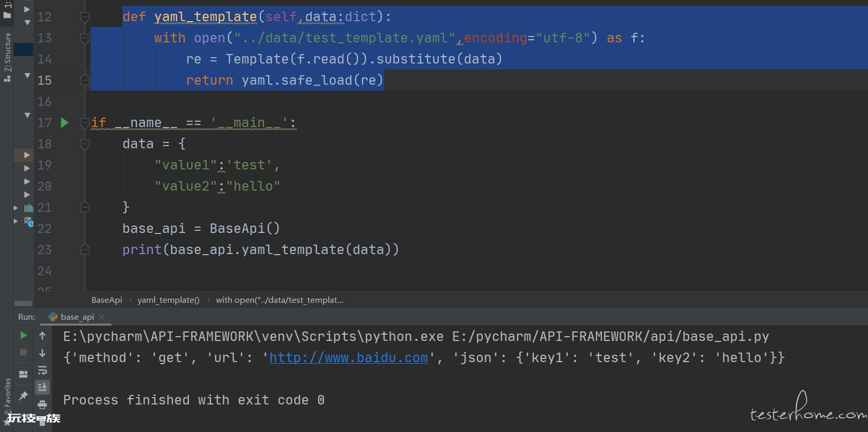Click the Run: panel label
The height and width of the screenshot is (432, 868).
(x=26, y=317)
